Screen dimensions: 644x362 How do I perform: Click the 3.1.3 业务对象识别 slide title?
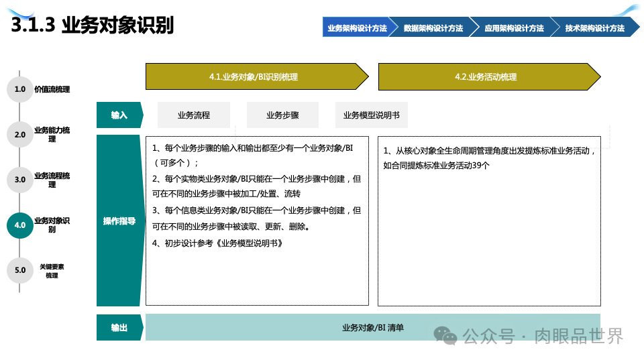[x=93, y=25]
